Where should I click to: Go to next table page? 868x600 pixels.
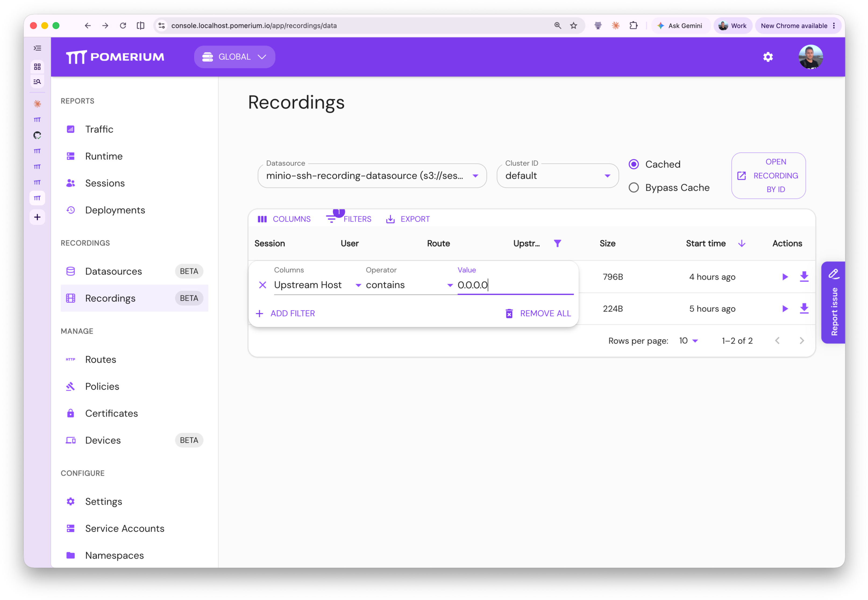click(x=802, y=341)
